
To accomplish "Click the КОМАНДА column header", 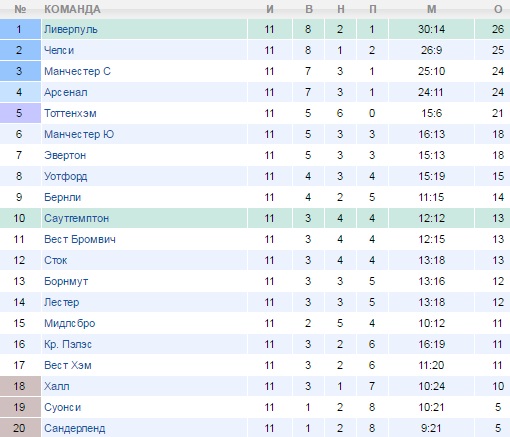I will pyautogui.click(x=72, y=9).
